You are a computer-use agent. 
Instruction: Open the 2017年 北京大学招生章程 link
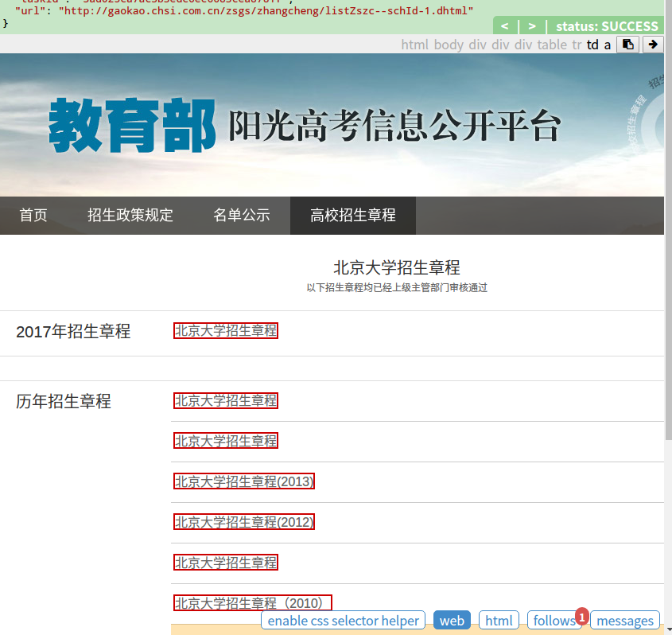point(226,331)
